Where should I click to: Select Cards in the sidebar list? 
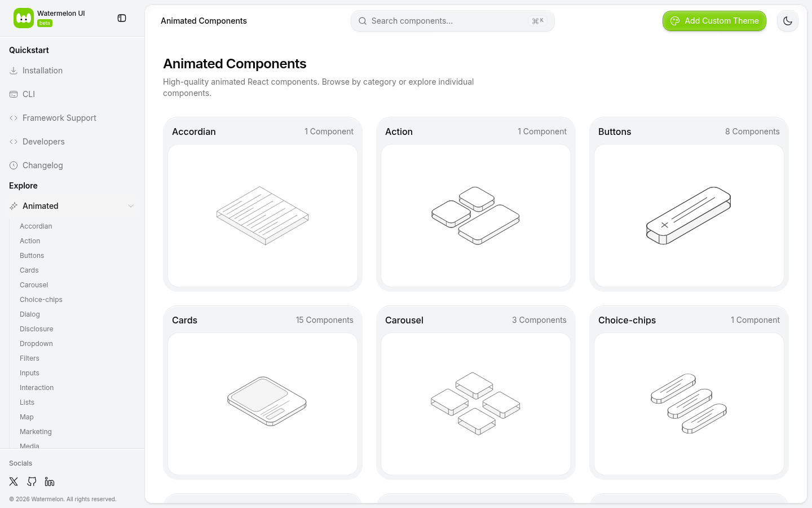click(x=29, y=270)
